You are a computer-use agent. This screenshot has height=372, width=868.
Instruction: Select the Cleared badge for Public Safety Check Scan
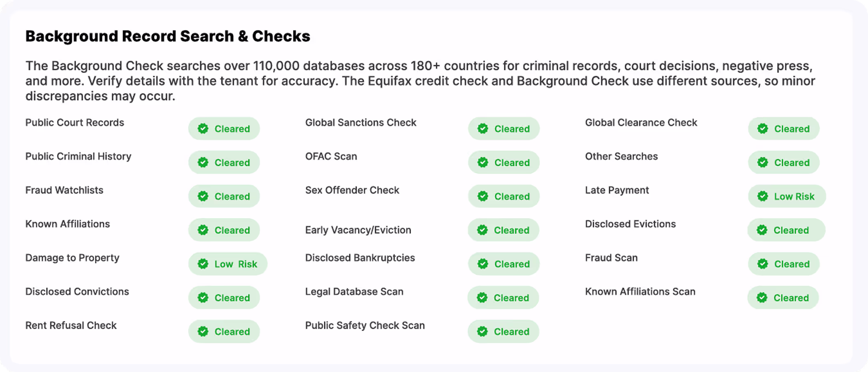pos(503,331)
